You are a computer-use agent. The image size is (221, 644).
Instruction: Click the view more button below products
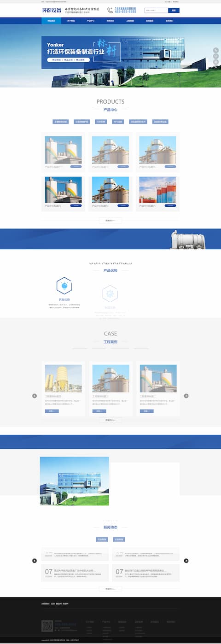(x=110, y=221)
